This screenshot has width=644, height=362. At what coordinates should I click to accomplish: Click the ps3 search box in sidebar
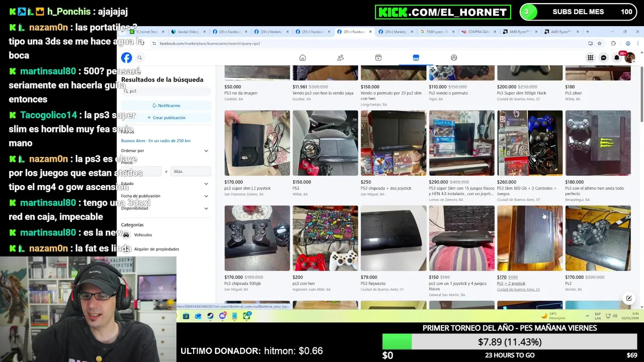click(x=166, y=91)
